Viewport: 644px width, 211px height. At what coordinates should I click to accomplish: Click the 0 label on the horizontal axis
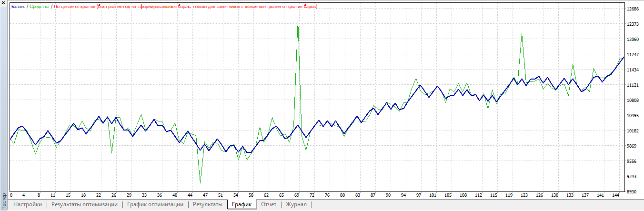[10, 195]
